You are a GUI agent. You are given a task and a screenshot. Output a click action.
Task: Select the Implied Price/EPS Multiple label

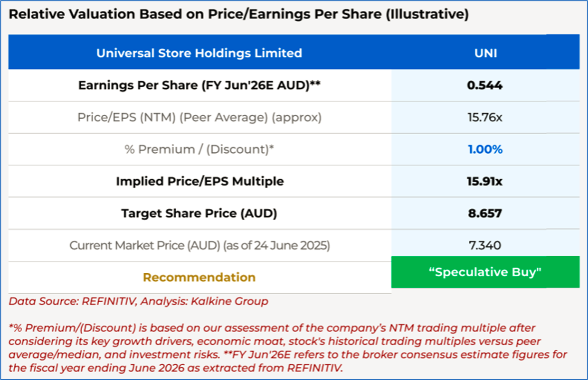pyautogui.click(x=199, y=181)
